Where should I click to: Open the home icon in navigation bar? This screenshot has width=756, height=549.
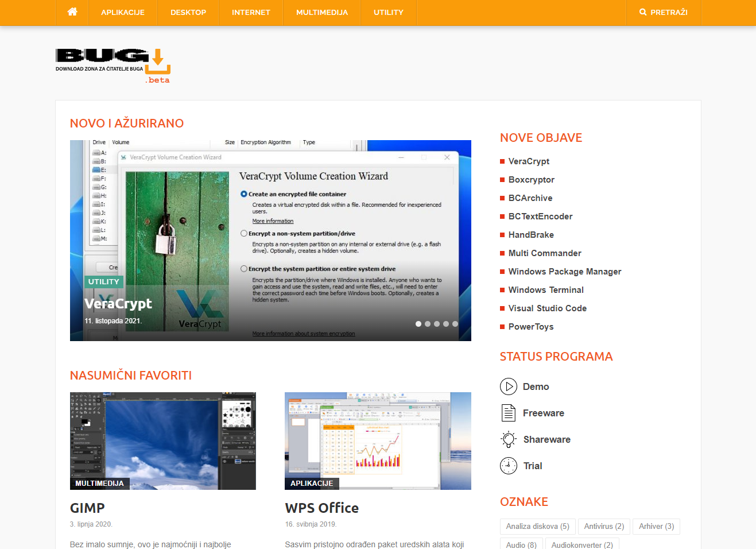72,12
